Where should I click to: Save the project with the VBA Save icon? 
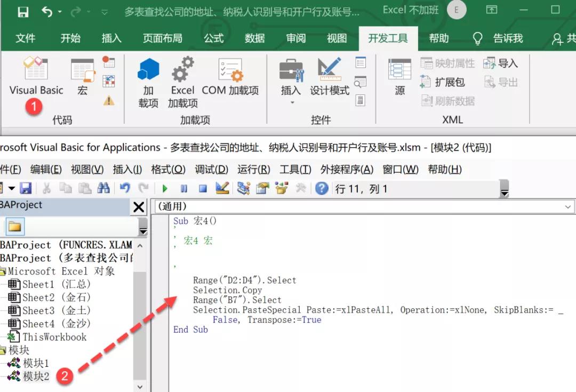click(x=26, y=188)
